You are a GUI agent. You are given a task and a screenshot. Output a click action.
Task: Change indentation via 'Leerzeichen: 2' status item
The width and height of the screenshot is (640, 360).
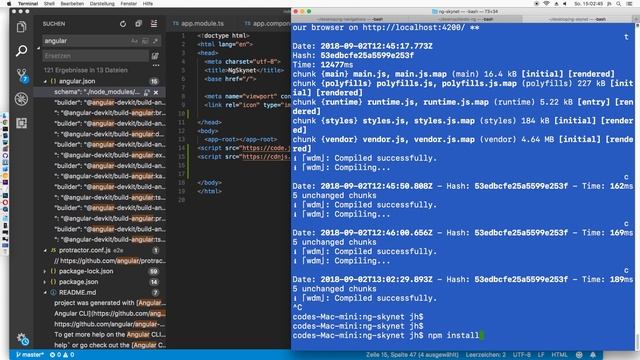(x=486, y=355)
